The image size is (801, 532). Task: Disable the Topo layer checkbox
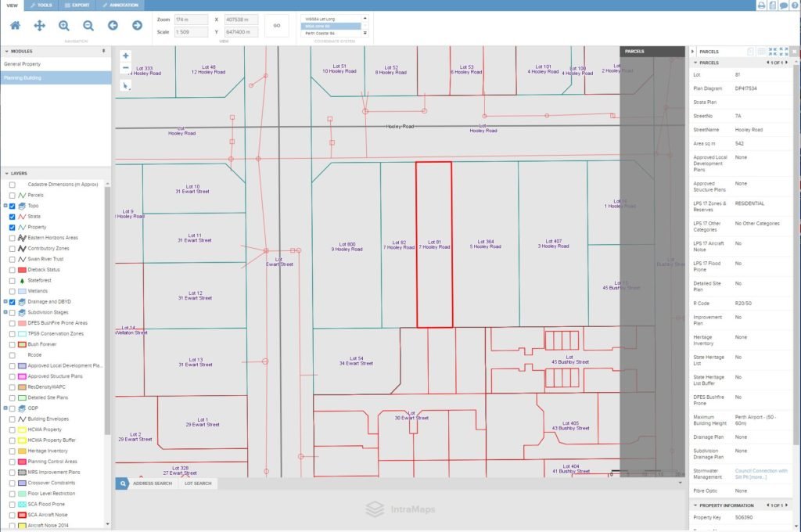(x=13, y=205)
